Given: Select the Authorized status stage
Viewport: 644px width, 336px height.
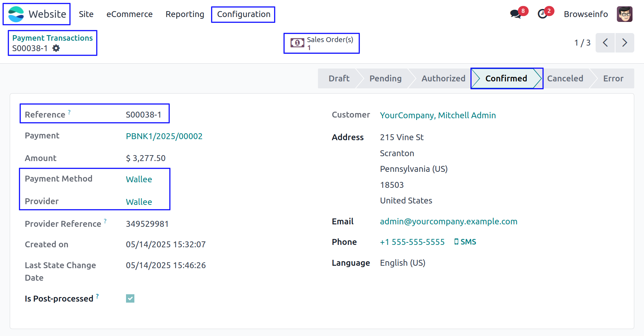Looking at the screenshot, I should coord(443,79).
